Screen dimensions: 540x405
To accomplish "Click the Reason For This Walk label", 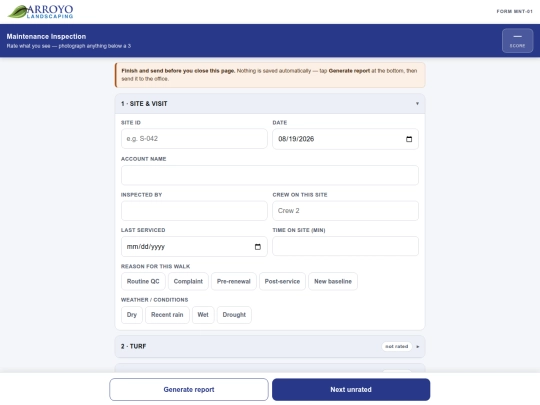I will pyautogui.click(x=155, y=266).
